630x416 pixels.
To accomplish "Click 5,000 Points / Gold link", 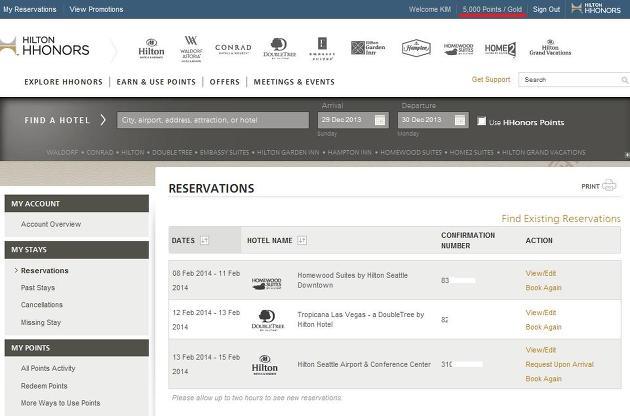I will pos(492,9).
